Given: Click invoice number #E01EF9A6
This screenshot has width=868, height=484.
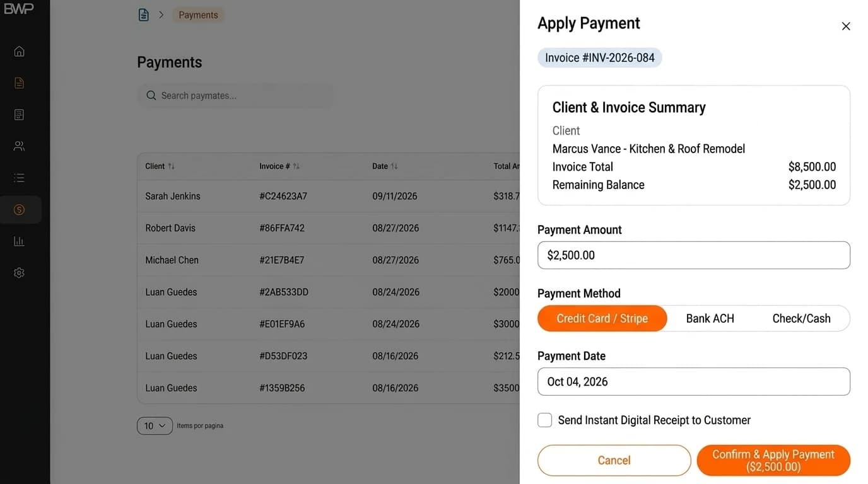Looking at the screenshot, I should point(282,324).
